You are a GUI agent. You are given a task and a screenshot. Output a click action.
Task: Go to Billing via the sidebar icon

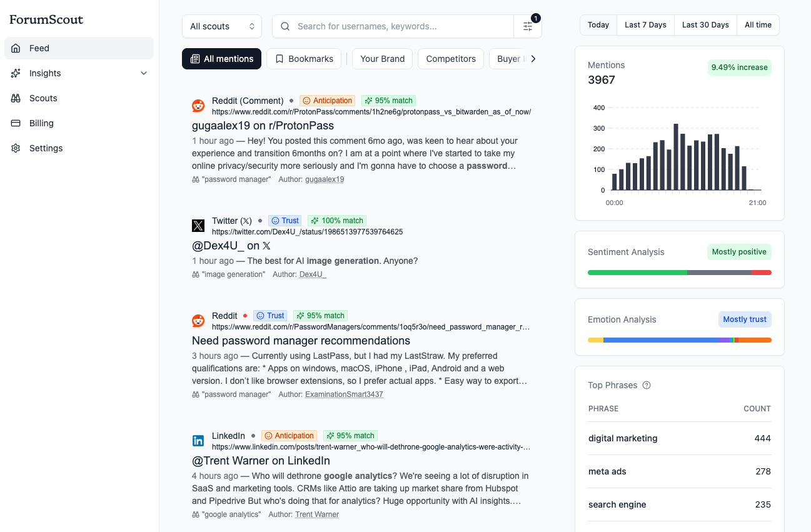point(15,123)
